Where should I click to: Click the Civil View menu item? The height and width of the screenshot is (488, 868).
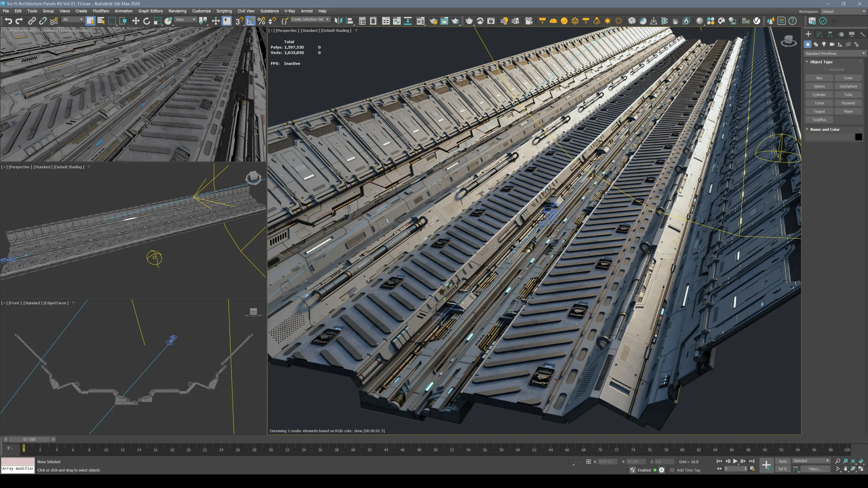(x=245, y=10)
